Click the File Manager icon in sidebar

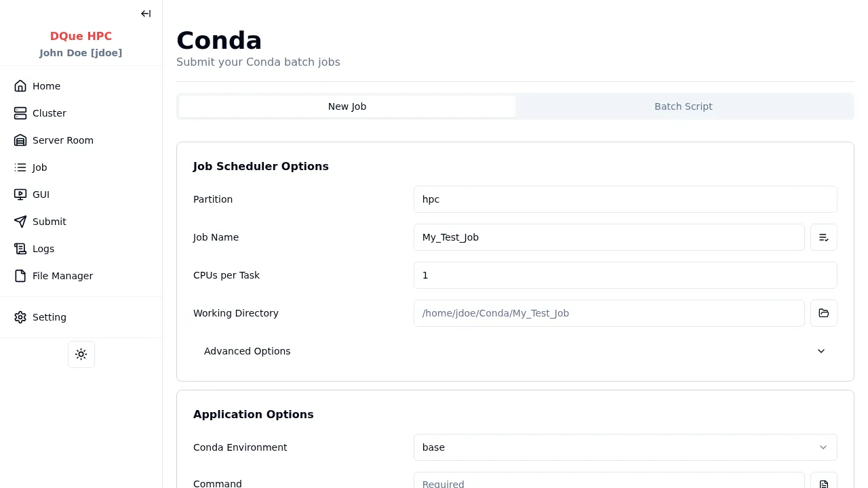pos(20,276)
